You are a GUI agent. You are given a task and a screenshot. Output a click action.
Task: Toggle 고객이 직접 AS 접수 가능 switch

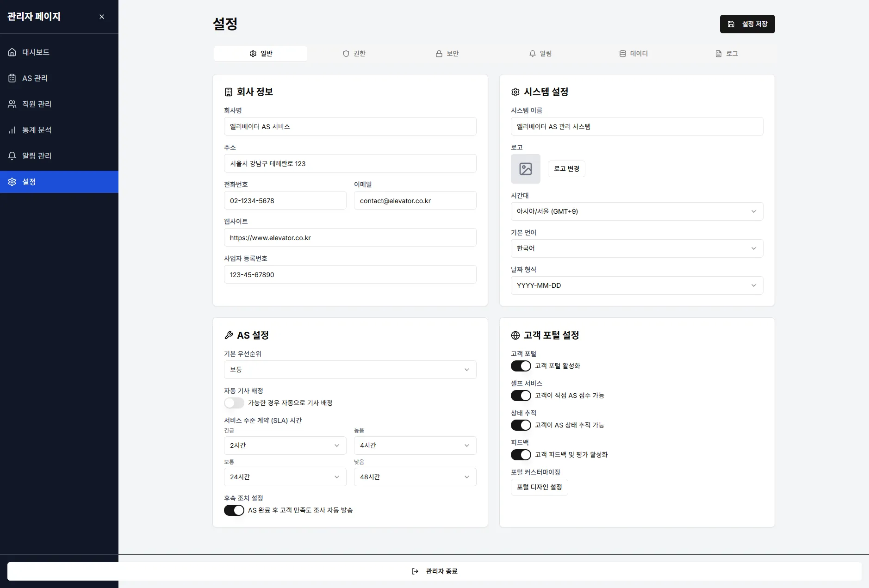(x=521, y=396)
